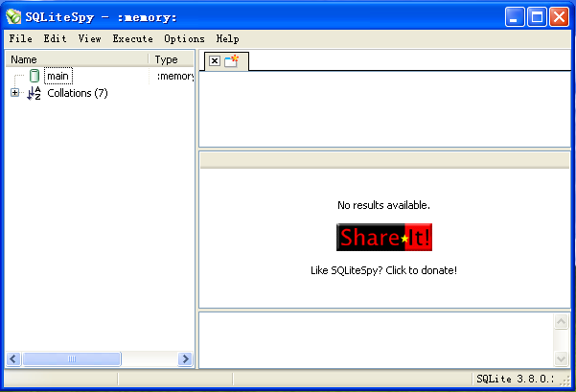The width and height of the screenshot is (576, 392).
Task: Close the current SQL tab with X icon
Action: 215,61
